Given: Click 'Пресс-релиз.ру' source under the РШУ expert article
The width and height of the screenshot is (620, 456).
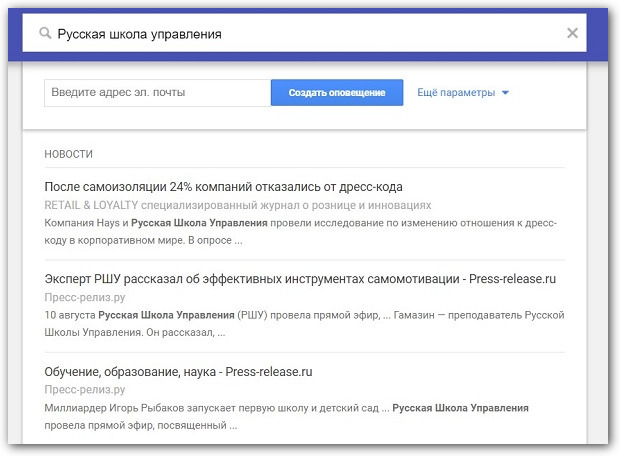Looking at the screenshot, I should click(85, 297).
